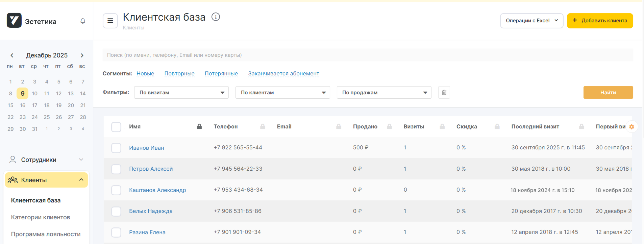The height and width of the screenshot is (244, 644).
Task: Check the box for Иванов Иван
Action: click(116, 148)
